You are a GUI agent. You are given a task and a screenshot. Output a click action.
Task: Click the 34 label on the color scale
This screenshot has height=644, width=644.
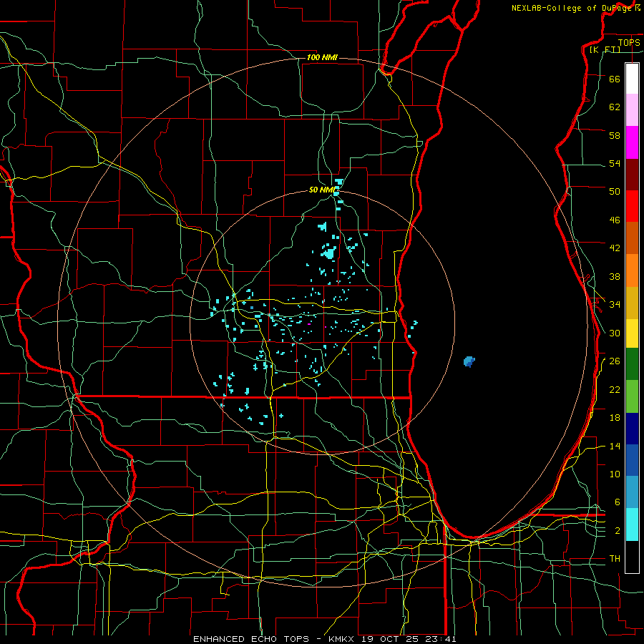coord(615,304)
